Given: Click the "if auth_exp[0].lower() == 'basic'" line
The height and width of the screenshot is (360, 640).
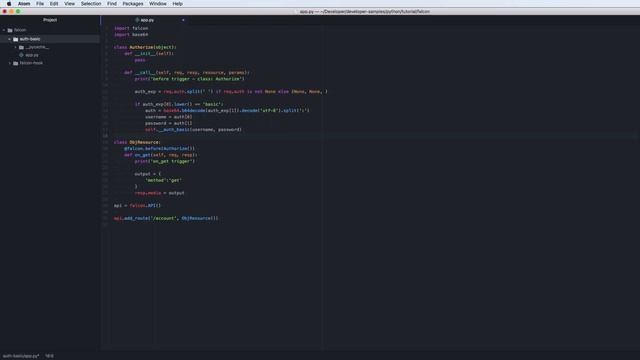Looking at the screenshot, I should point(179,104).
